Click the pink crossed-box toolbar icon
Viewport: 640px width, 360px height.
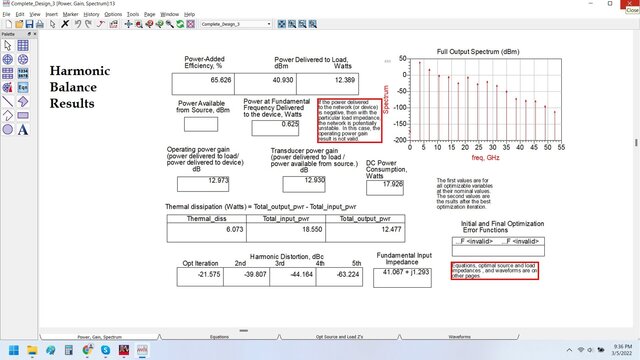[191, 24]
